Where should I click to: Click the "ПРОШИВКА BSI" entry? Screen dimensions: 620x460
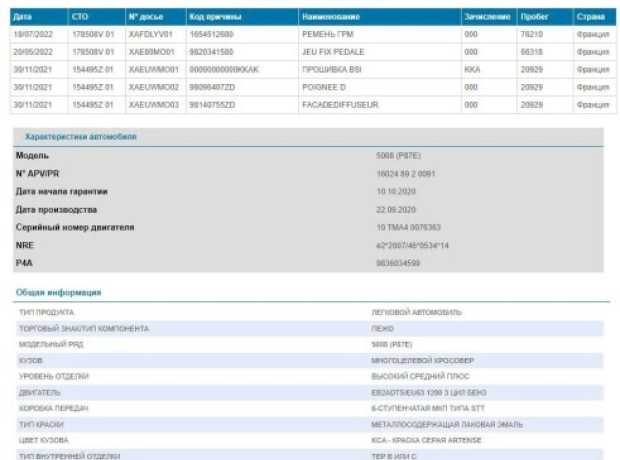coord(332,69)
